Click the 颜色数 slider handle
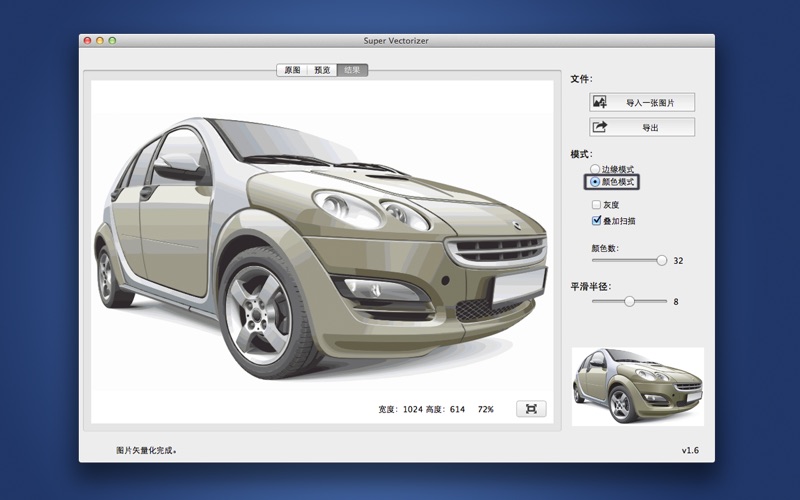800x500 pixels. coord(661,260)
